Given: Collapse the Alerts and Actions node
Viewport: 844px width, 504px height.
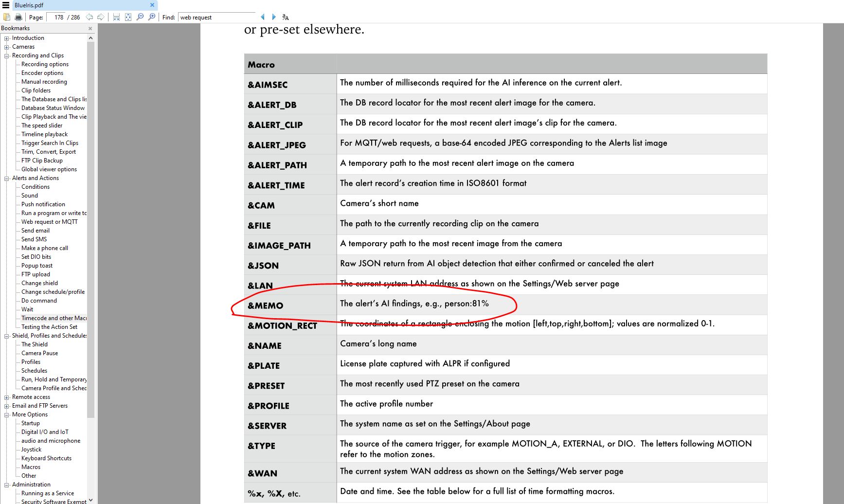Looking at the screenshot, I should (7, 179).
